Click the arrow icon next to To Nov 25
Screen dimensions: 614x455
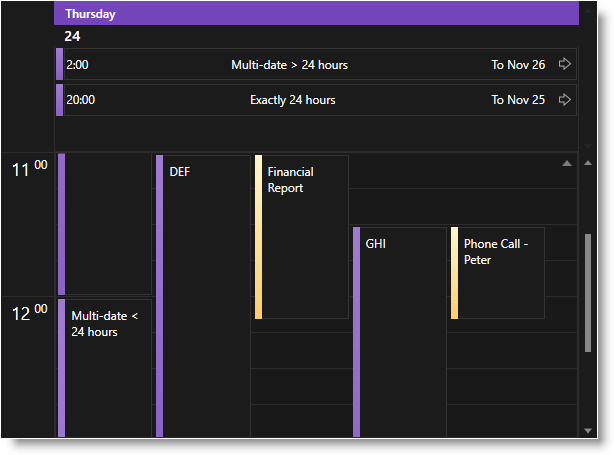click(565, 100)
